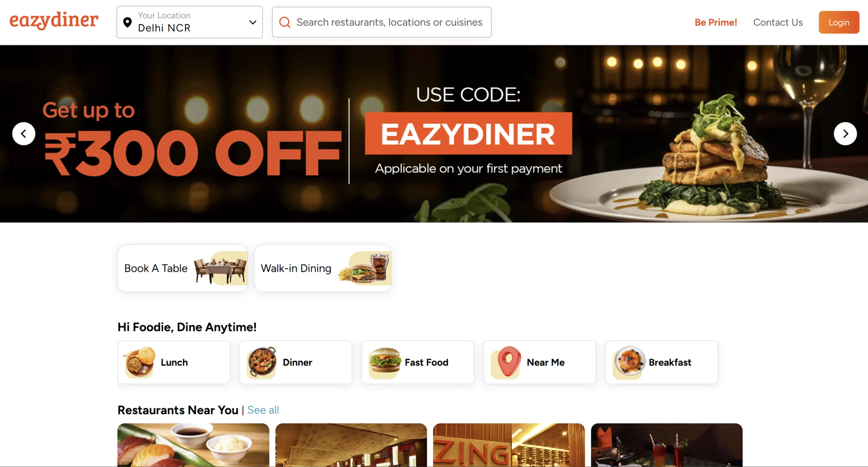The width and height of the screenshot is (868, 467).
Task: Expand the Delhi NCR location chevron
Action: (253, 22)
